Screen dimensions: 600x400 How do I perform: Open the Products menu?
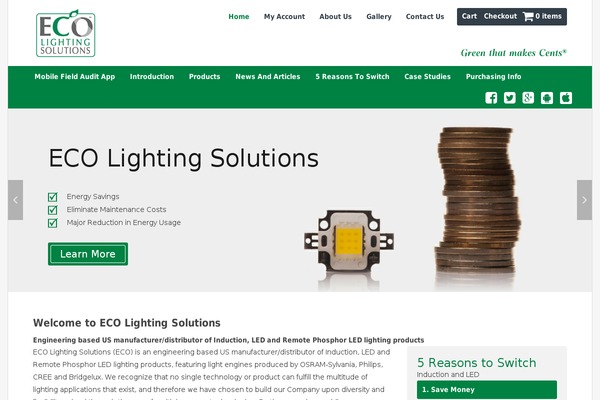204,77
